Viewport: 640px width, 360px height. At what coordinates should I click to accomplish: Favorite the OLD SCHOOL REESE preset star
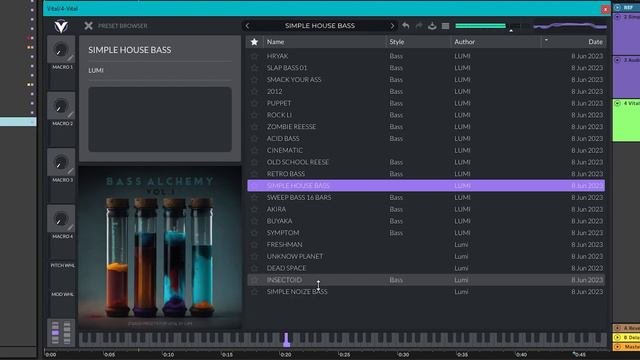pos(254,162)
